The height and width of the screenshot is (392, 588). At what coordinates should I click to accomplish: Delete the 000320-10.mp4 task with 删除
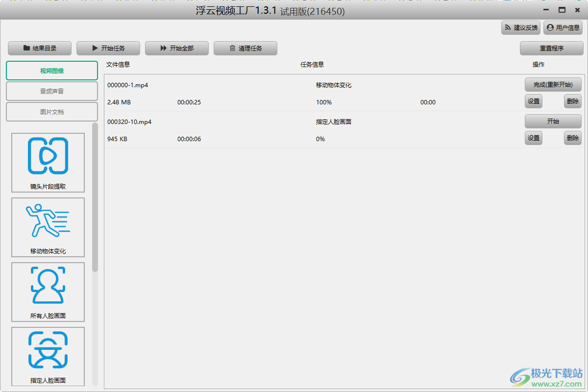(572, 138)
